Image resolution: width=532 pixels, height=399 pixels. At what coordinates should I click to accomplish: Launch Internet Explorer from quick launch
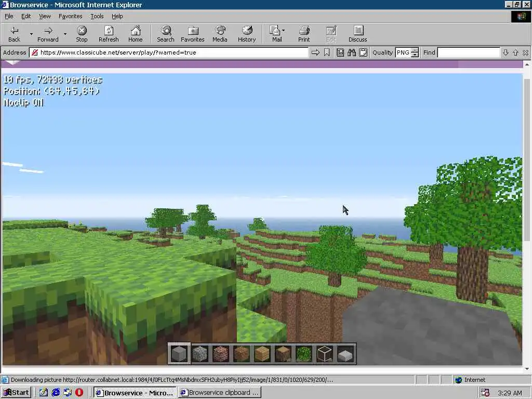pyautogui.click(x=56, y=393)
